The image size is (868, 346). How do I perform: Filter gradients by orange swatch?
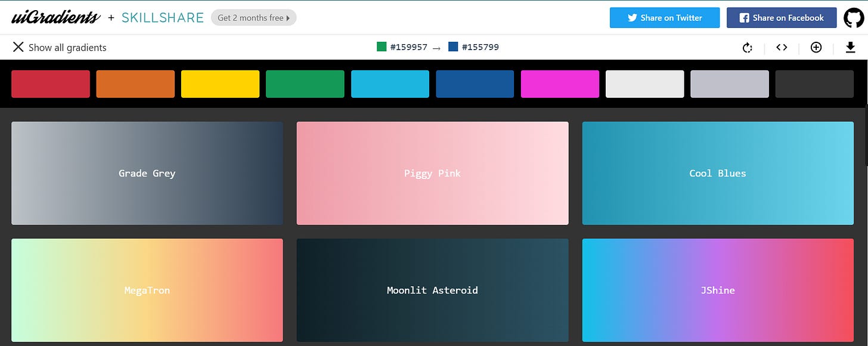135,84
